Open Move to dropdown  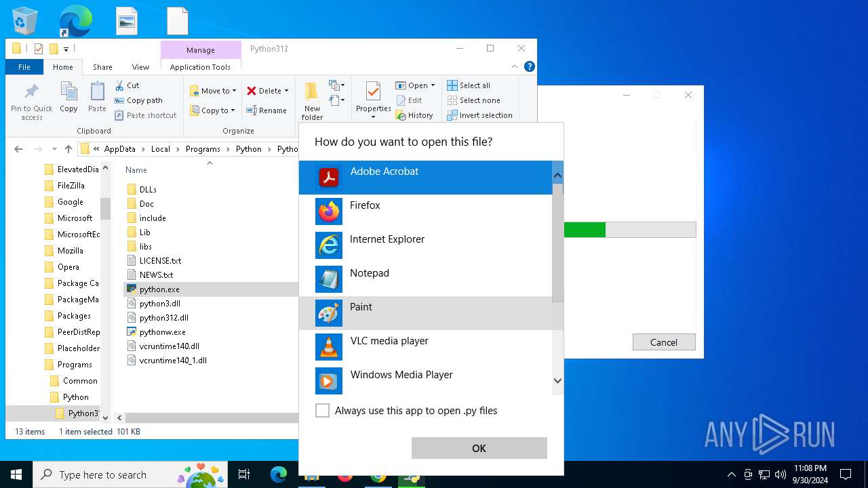click(213, 91)
